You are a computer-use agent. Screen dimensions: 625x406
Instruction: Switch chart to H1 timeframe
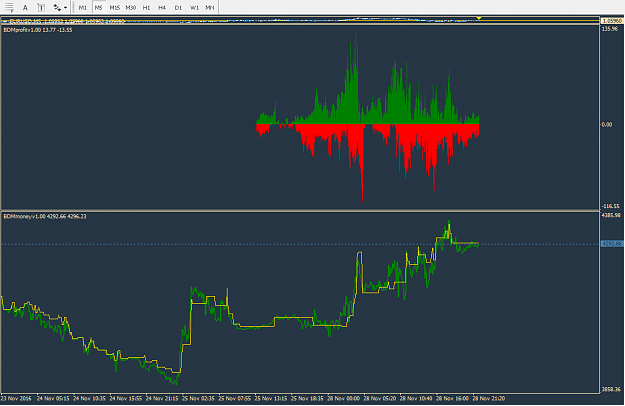146,7
